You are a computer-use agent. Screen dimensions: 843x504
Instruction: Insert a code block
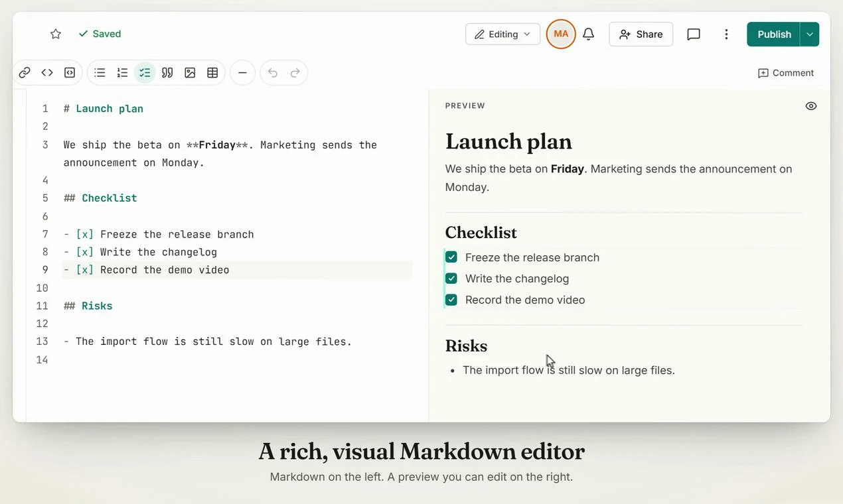pyautogui.click(x=70, y=73)
